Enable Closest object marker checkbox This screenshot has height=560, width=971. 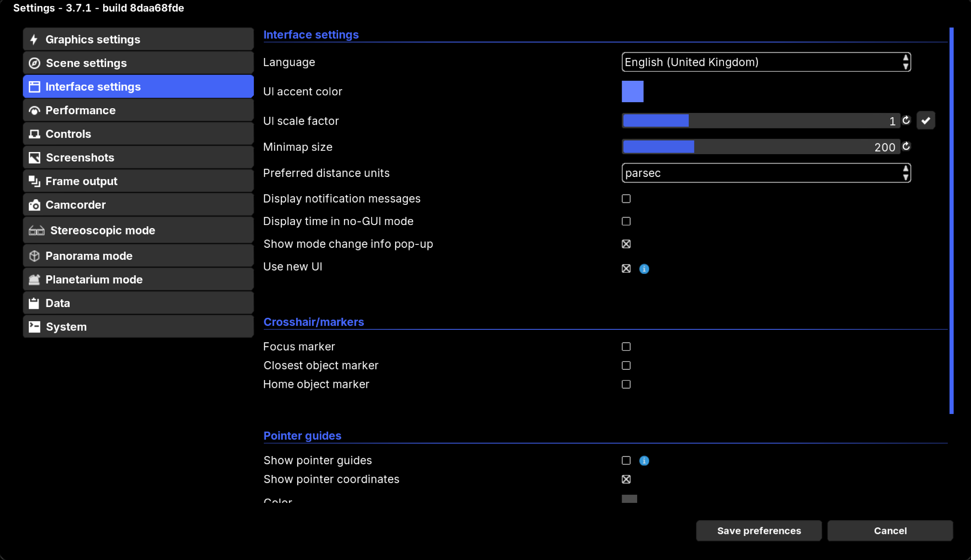click(x=626, y=365)
